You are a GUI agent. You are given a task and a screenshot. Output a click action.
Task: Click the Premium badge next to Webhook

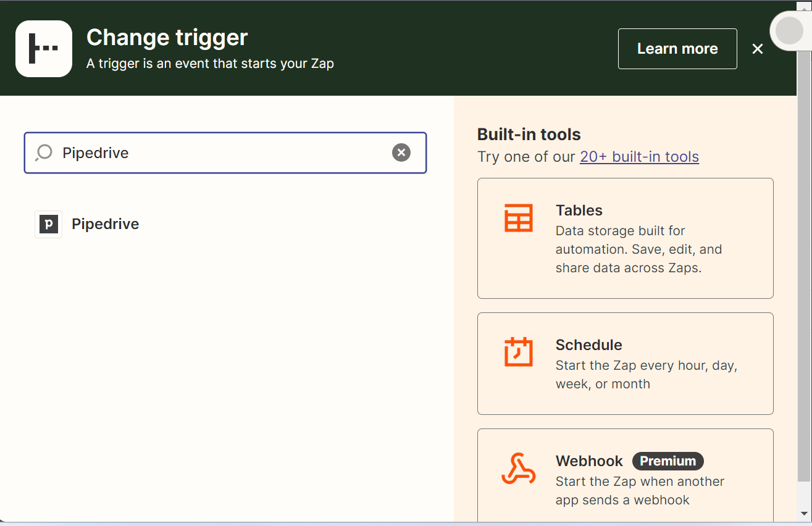coord(668,461)
